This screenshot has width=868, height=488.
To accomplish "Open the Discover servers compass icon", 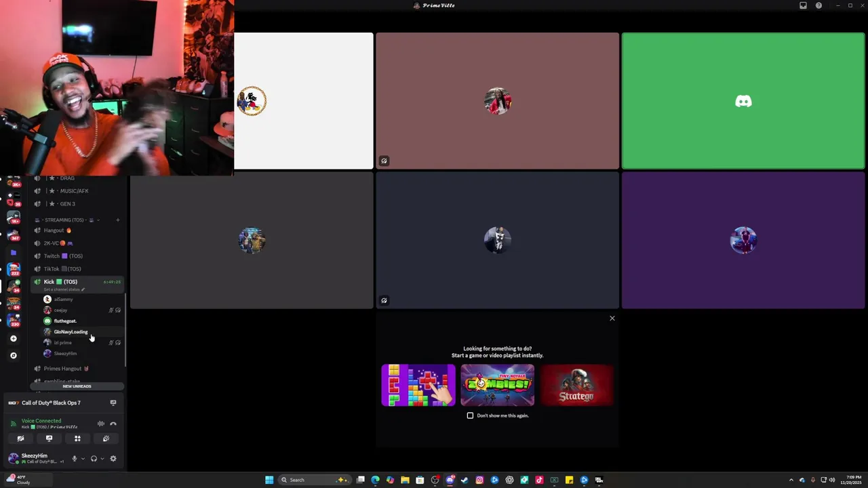I will click(x=13, y=355).
